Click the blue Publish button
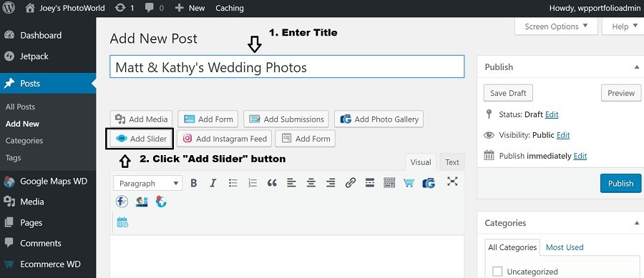The height and width of the screenshot is (278, 644). (620, 183)
